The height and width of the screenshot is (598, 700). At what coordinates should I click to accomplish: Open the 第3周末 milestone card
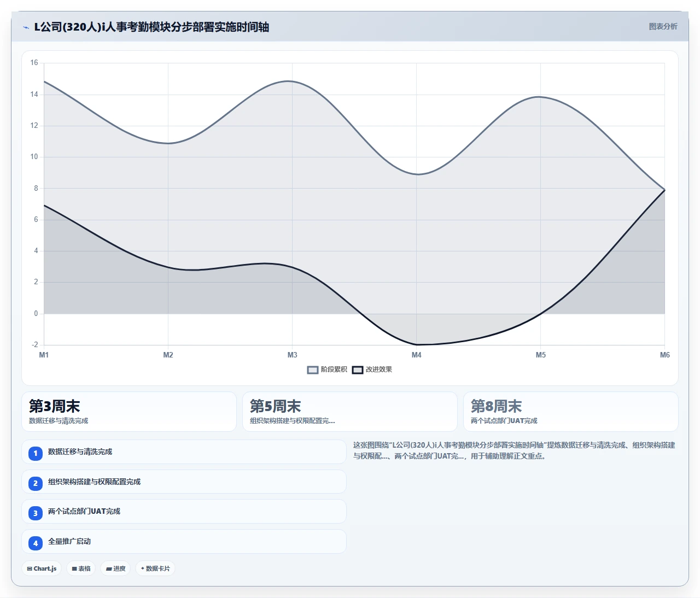point(129,412)
